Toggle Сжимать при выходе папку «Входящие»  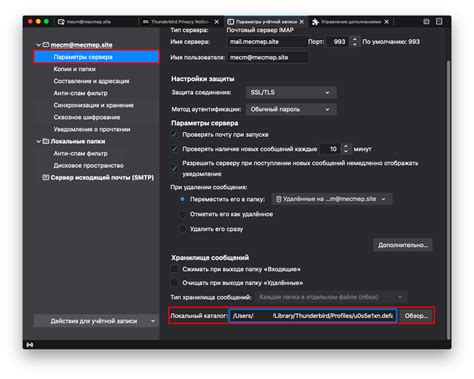click(x=174, y=269)
